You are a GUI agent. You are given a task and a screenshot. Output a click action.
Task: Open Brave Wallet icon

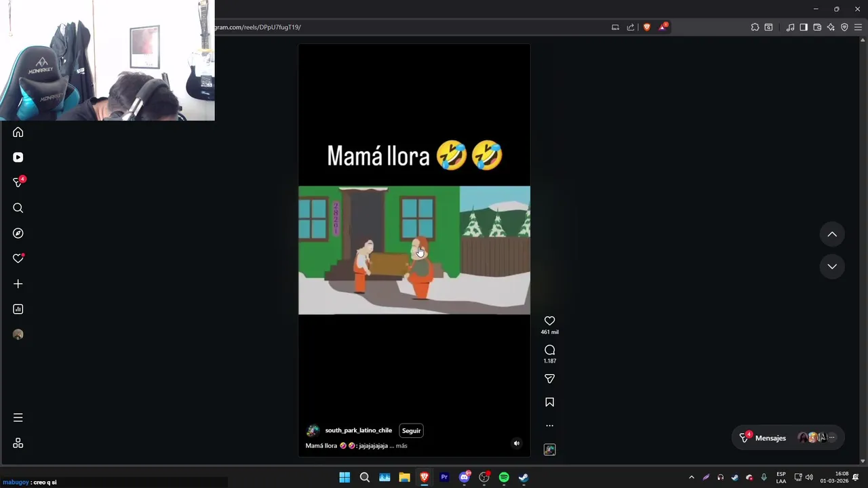(817, 27)
